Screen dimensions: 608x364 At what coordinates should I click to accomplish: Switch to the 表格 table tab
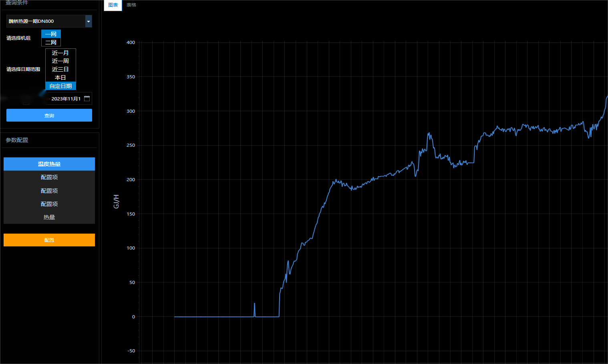[x=131, y=5]
